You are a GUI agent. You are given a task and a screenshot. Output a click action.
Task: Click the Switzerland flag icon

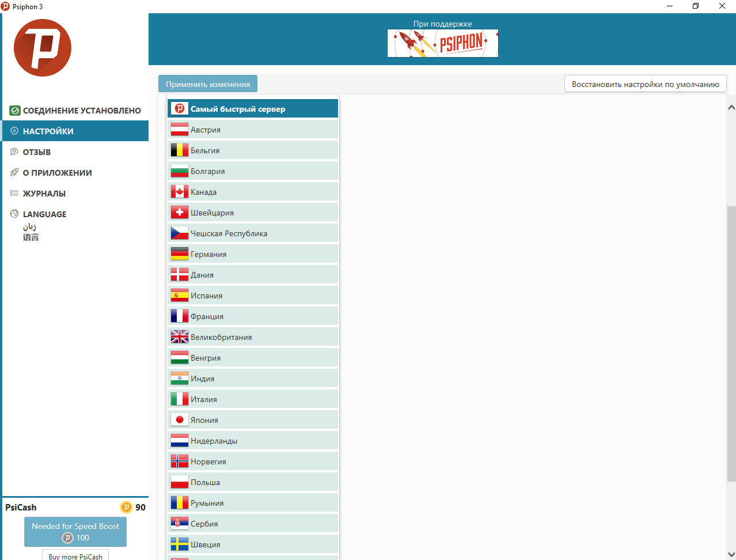(x=180, y=213)
